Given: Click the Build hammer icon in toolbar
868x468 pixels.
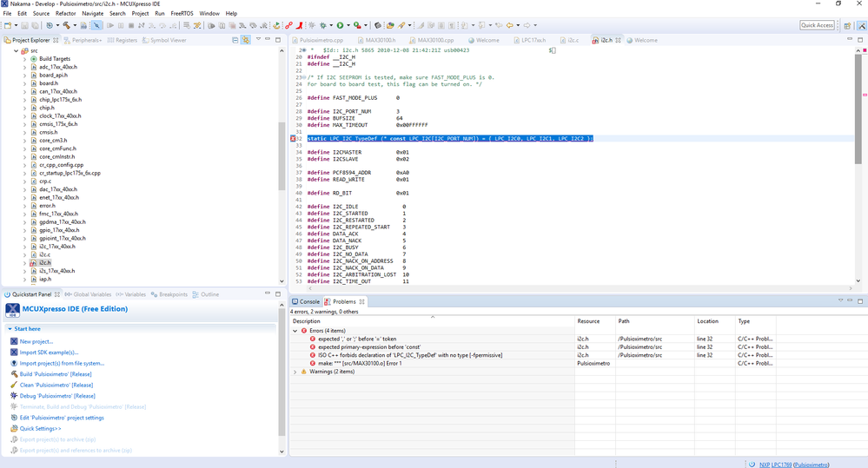Looking at the screenshot, I should click(x=67, y=25).
